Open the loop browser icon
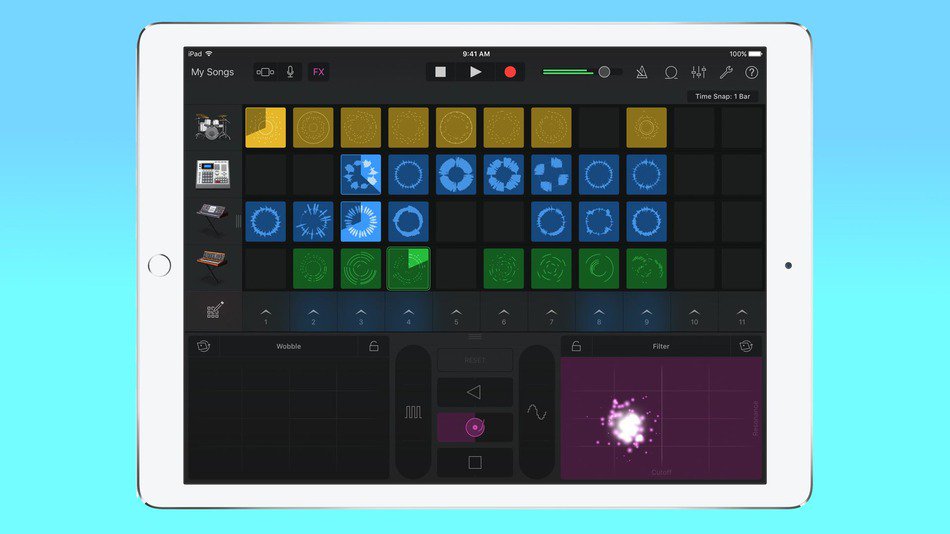This screenshot has height=534, width=950. tap(671, 72)
